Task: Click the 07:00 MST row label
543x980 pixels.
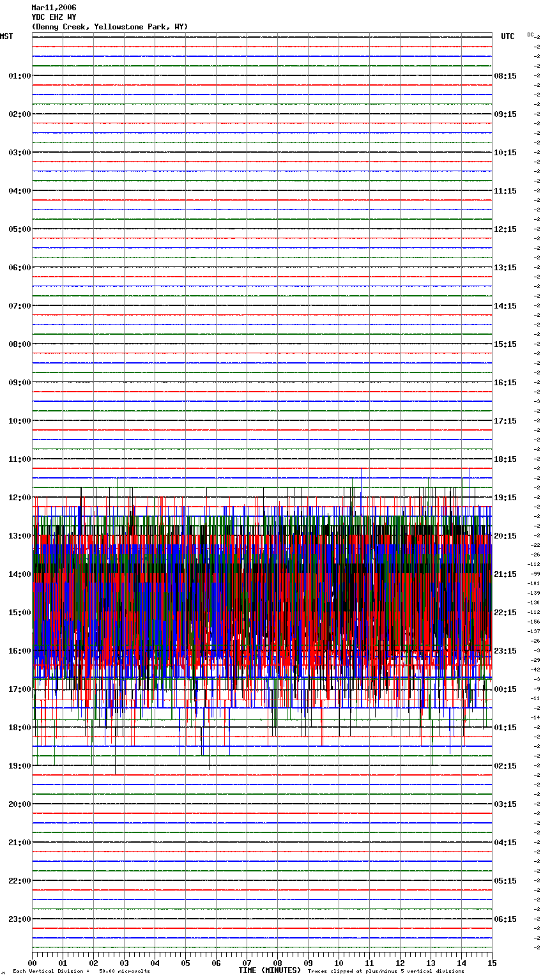Action: pos(20,306)
